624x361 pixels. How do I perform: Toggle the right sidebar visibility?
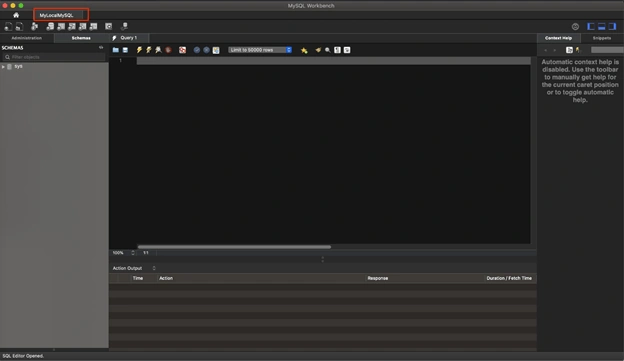(612, 27)
